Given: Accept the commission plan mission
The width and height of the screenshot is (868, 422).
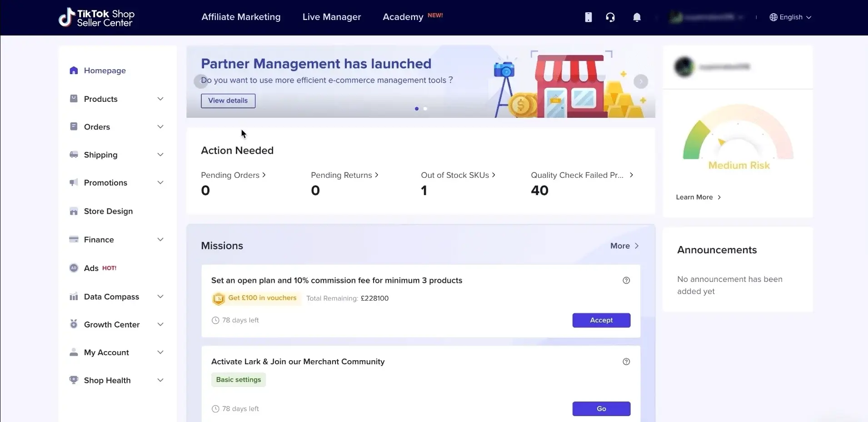Looking at the screenshot, I should click(601, 320).
